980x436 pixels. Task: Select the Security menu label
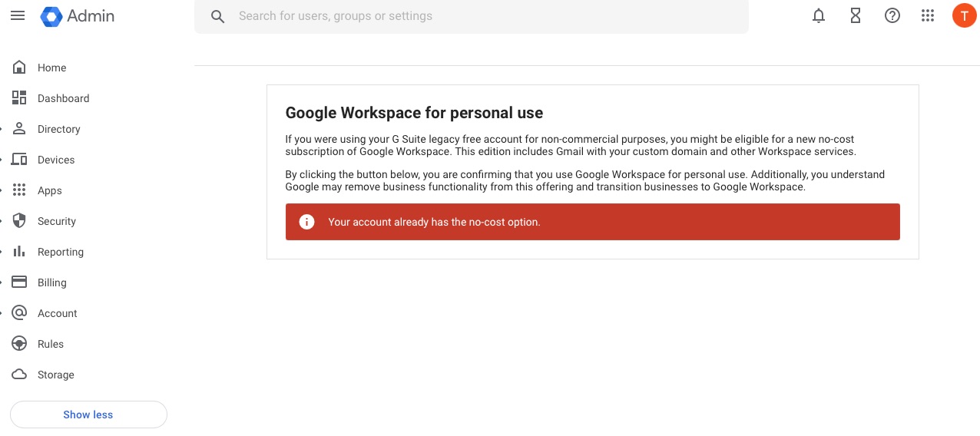57,221
